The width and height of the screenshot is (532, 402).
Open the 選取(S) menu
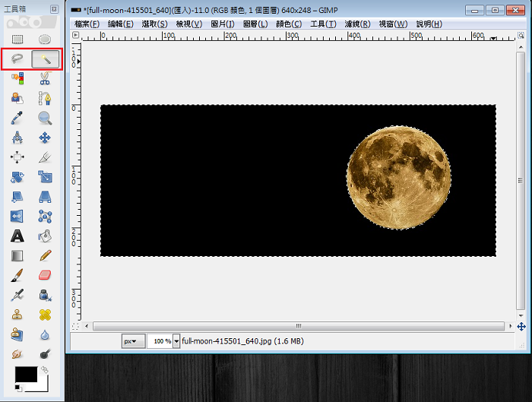click(155, 24)
